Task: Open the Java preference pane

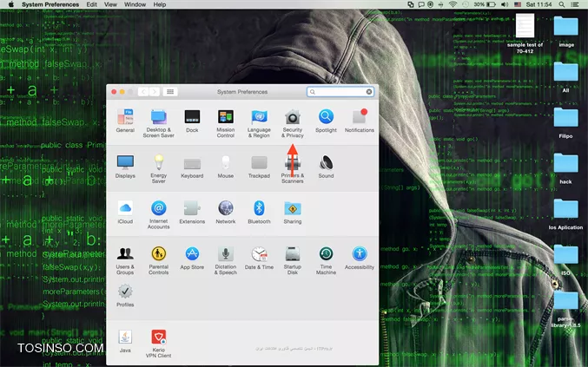Action: pyautogui.click(x=125, y=341)
